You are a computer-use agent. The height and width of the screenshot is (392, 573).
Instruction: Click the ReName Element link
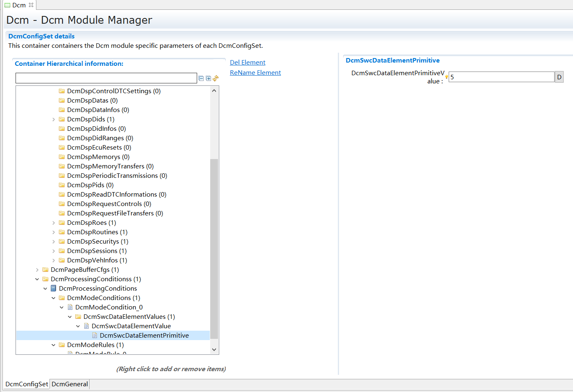pyautogui.click(x=255, y=73)
